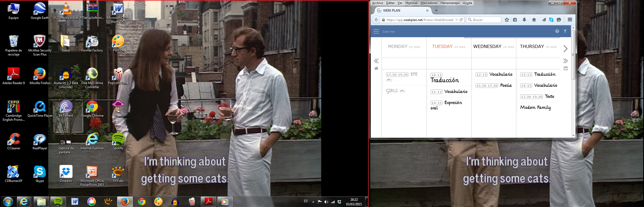This screenshot has height=207, width=644.
Task: Open the Historial menu
Action: click(411, 3)
